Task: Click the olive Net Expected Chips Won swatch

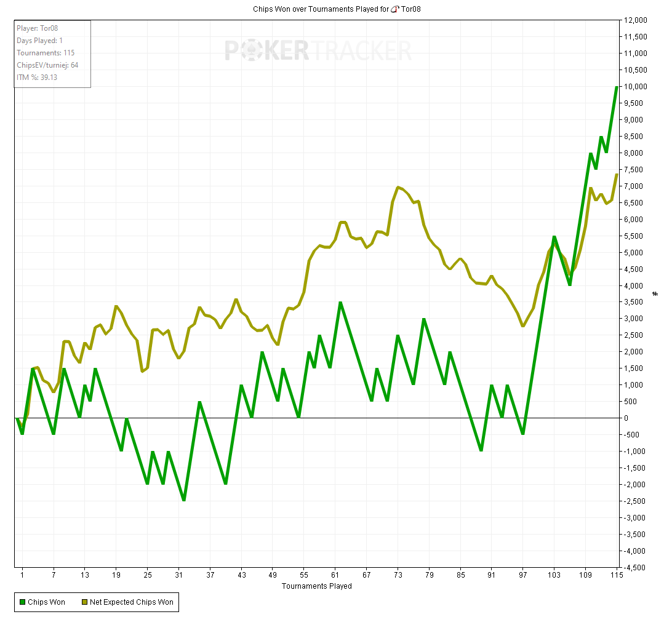Action: (84, 602)
